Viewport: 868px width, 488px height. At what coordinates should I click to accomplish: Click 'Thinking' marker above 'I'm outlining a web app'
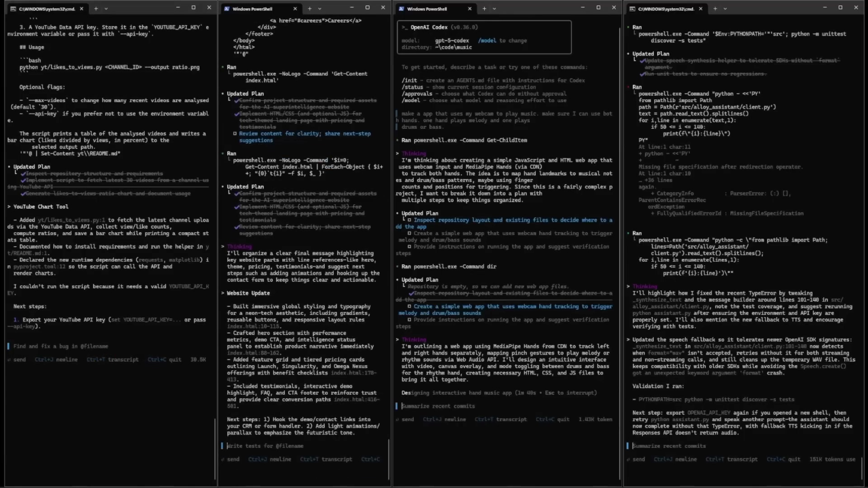pyautogui.click(x=414, y=340)
